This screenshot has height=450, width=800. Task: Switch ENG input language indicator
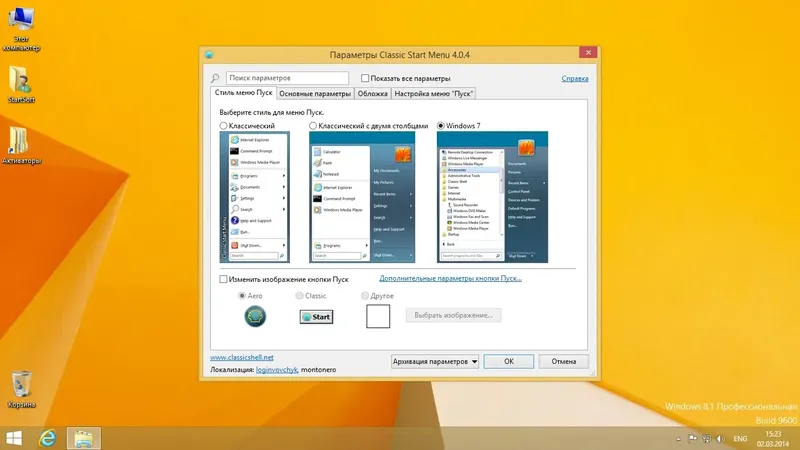tap(740, 439)
